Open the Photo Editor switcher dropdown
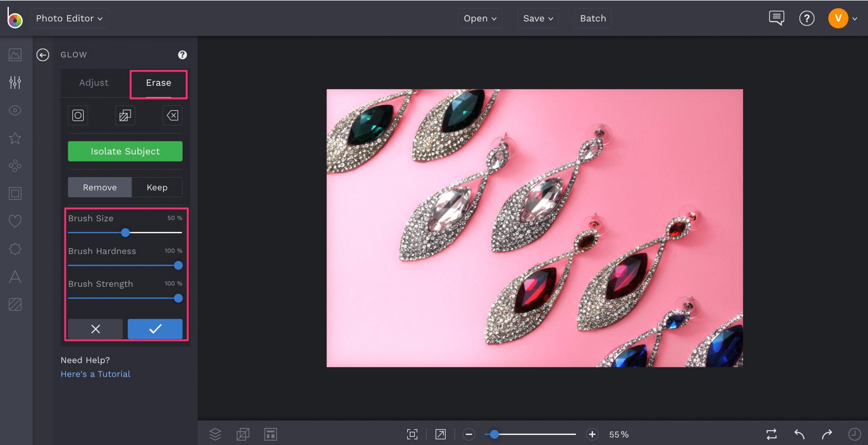The width and height of the screenshot is (868, 445). [x=69, y=18]
